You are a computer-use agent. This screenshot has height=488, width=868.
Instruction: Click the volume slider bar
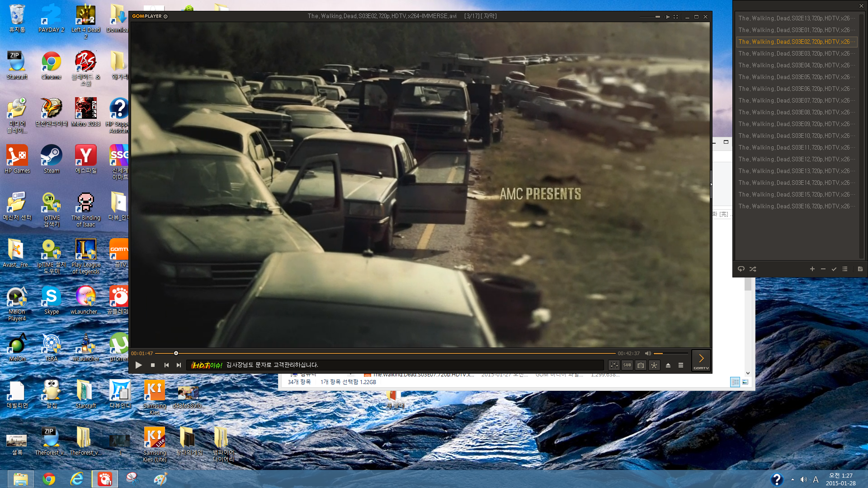click(x=671, y=353)
